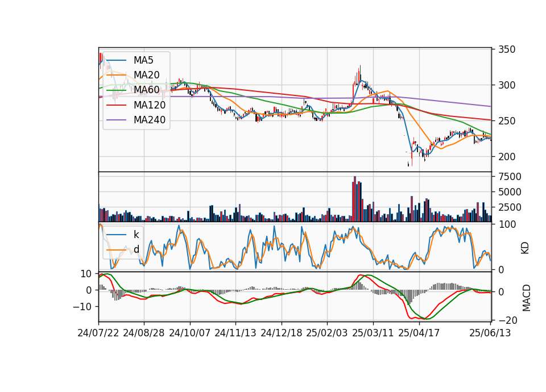Click the 24/08/28 date label

[144, 333]
